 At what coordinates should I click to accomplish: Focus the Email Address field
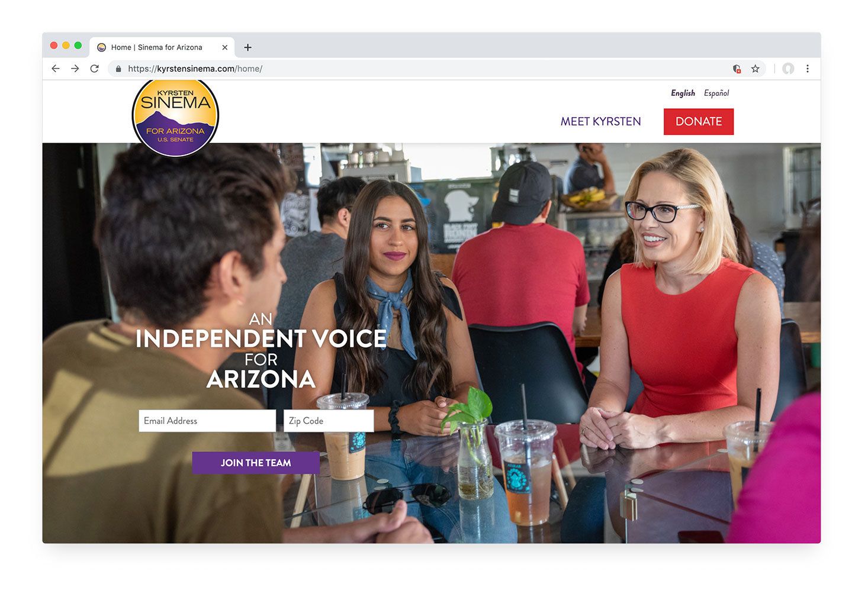point(207,421)
